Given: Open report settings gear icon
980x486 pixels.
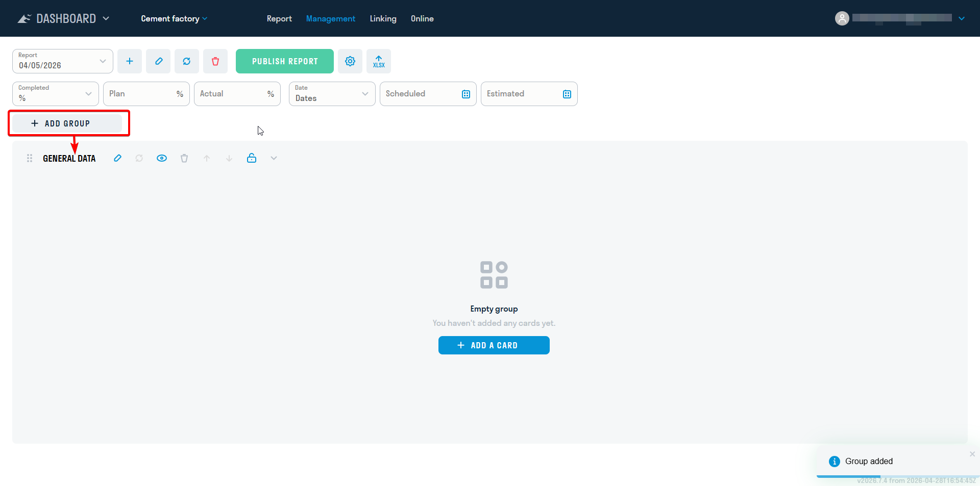Looking at the screenshot, I should [x=350, y=61].
